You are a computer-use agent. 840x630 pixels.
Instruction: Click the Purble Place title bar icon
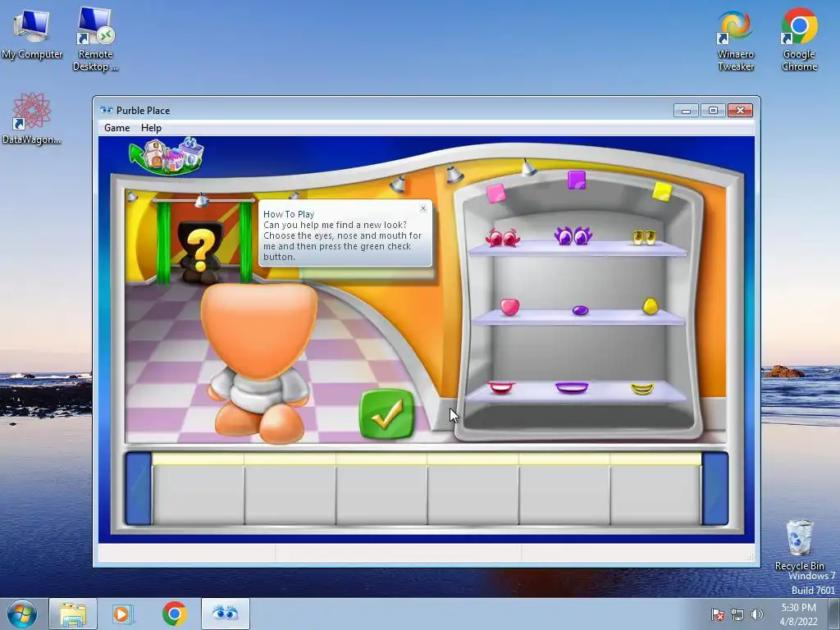[107, 111]
